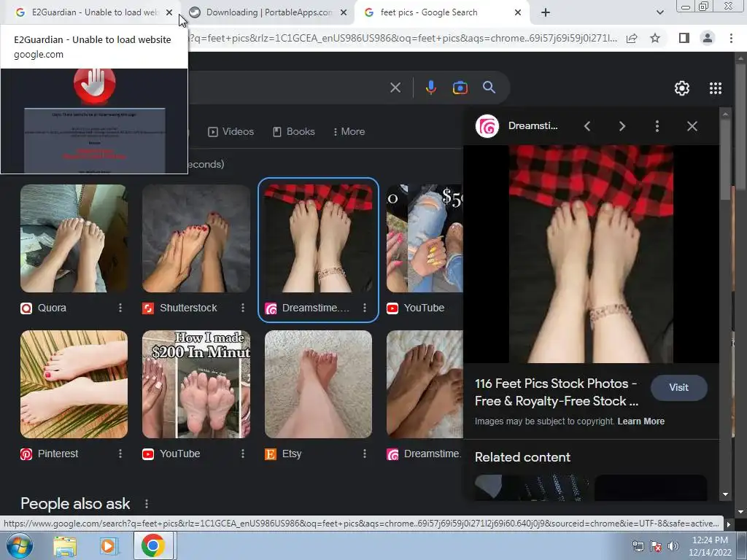Screen dimensions: 747x560
Task: Close the E2Guardian tab
Action: tap(169, 12)
